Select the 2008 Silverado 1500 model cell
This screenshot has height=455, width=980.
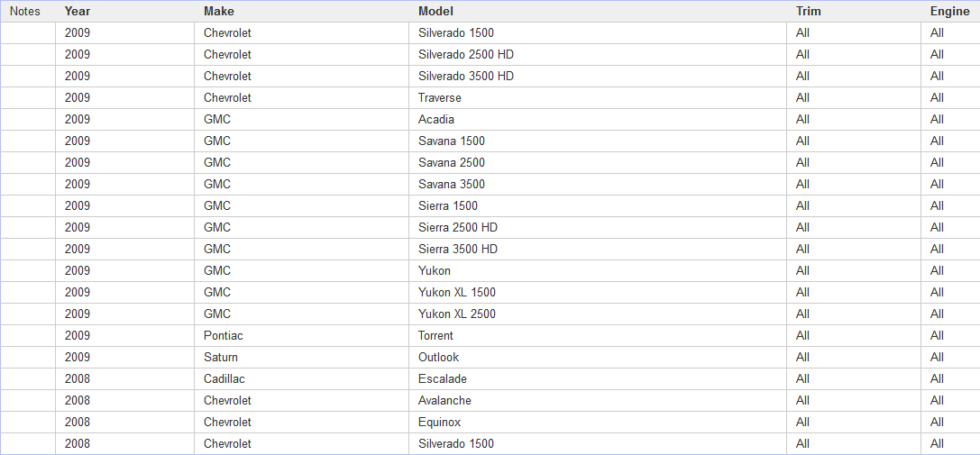(x=598, y=444)
